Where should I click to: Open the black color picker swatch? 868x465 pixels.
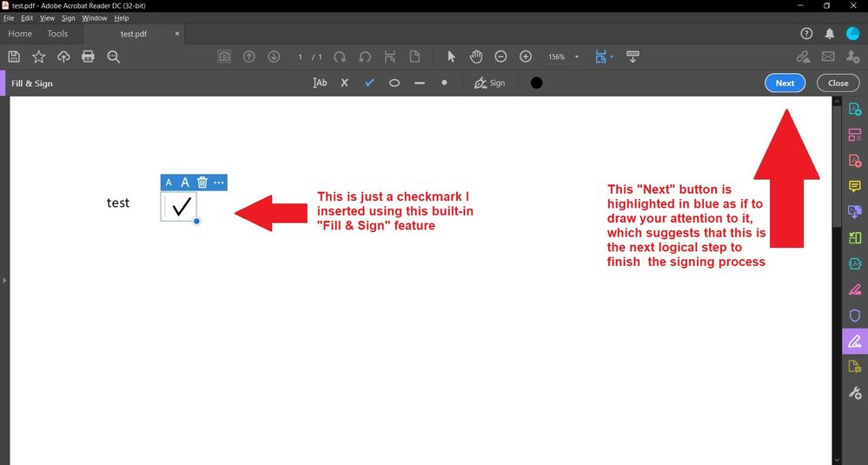(x=536, y=83)
